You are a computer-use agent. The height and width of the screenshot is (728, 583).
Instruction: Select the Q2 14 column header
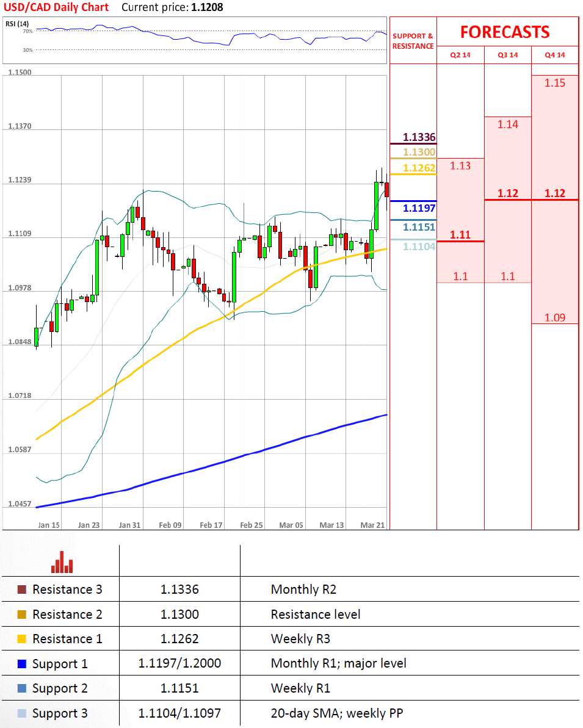[460, 55]
